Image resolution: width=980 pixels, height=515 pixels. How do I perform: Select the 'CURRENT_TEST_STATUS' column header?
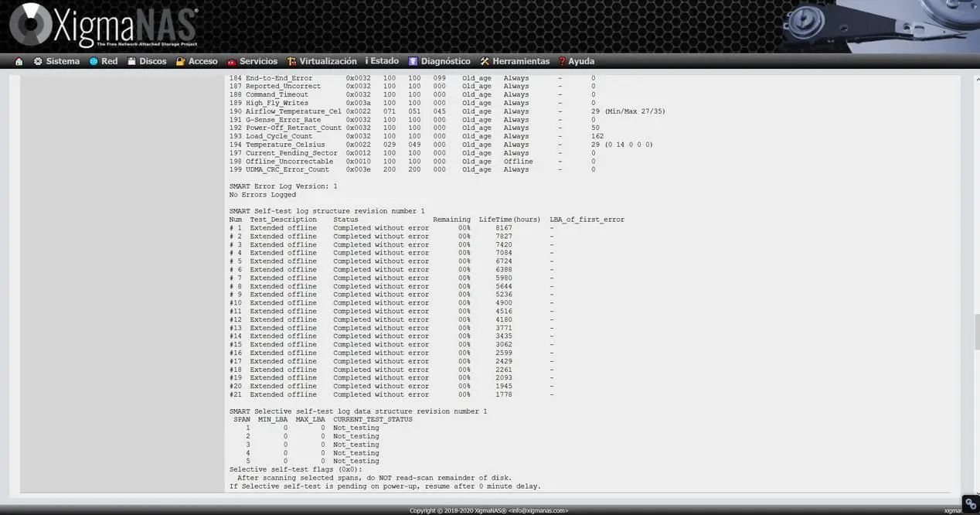373,419
